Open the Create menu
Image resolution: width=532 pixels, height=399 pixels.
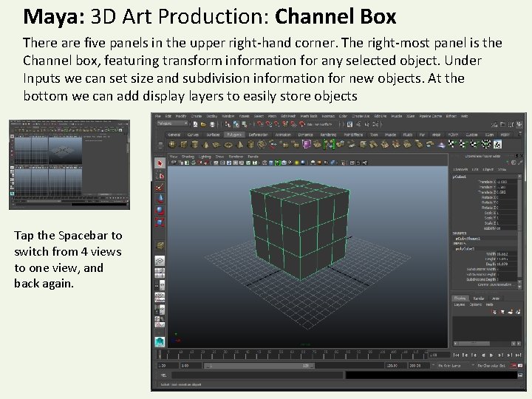click(x=196, y=116)
